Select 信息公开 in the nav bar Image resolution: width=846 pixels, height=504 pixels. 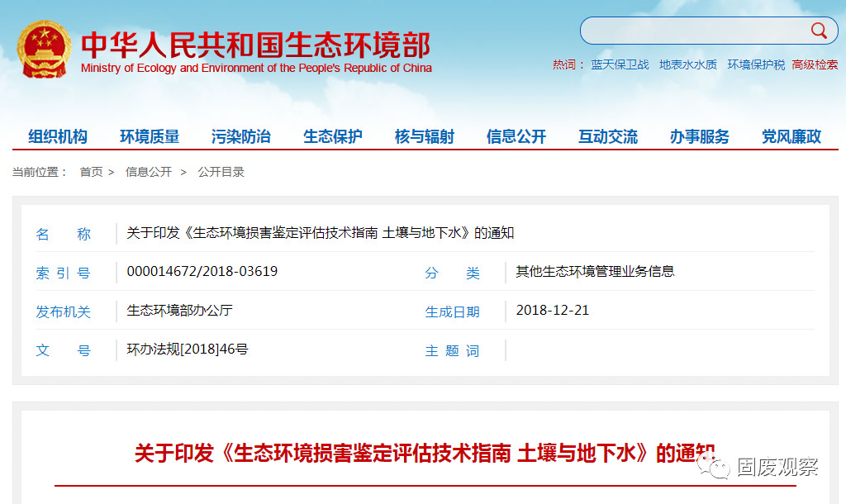coord(516,137)
